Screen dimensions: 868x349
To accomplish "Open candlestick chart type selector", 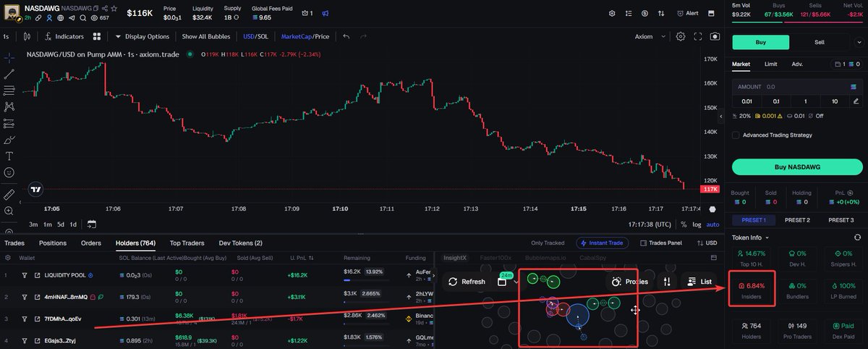I will coord(27,36).
